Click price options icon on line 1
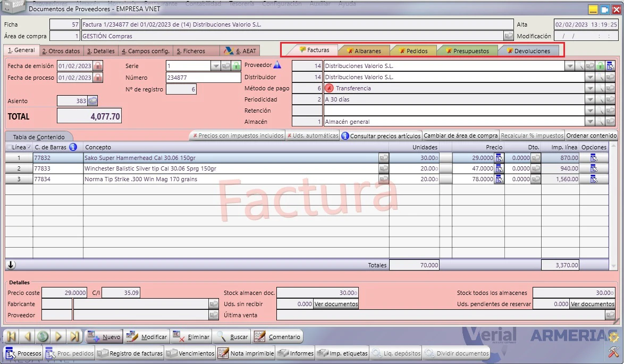The width and height of the screenshot is (624, 364). [499, 158]
